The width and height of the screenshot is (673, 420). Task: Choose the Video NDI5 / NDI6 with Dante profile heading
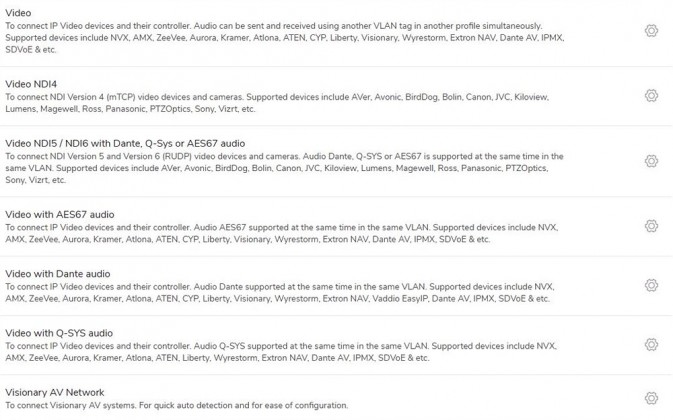[125, 143]
